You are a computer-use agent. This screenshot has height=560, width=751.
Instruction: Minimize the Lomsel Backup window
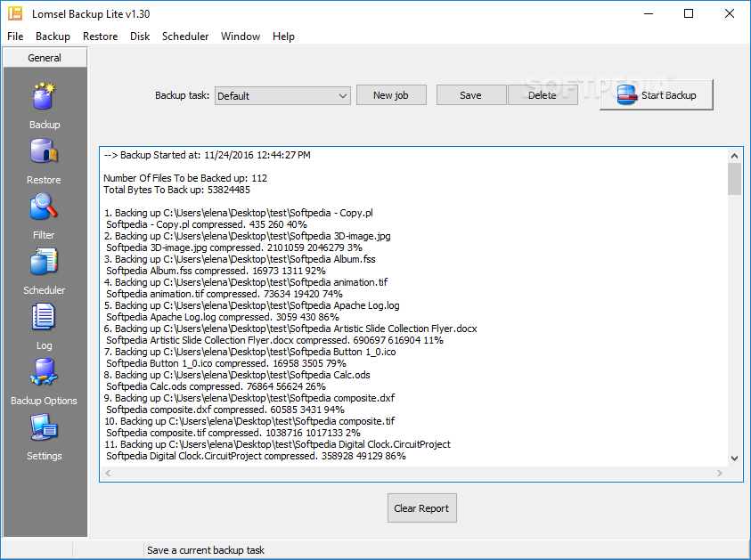click(x=649, y=13)
